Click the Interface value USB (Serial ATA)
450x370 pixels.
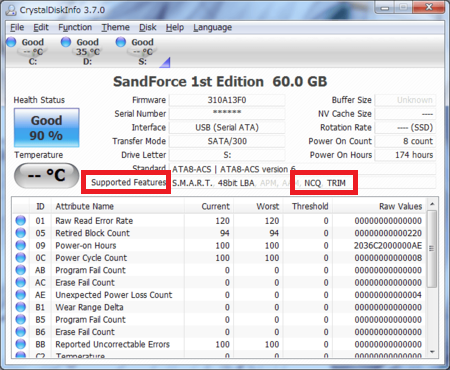coord(227,127)
